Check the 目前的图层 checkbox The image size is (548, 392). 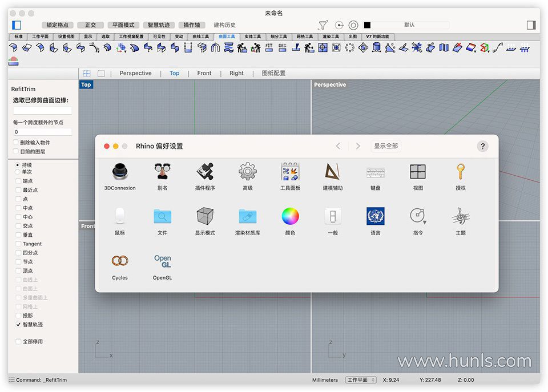[15, 151]
